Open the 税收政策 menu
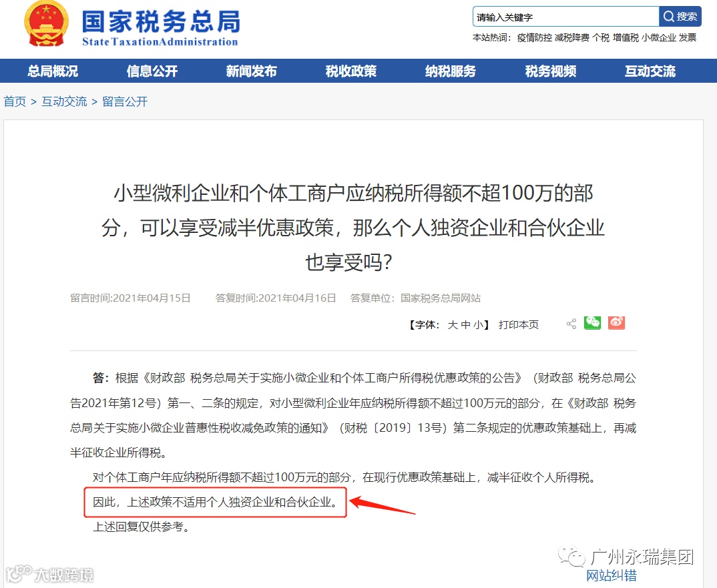This screenshot has height=588, width=717. [x=351, y=71]
